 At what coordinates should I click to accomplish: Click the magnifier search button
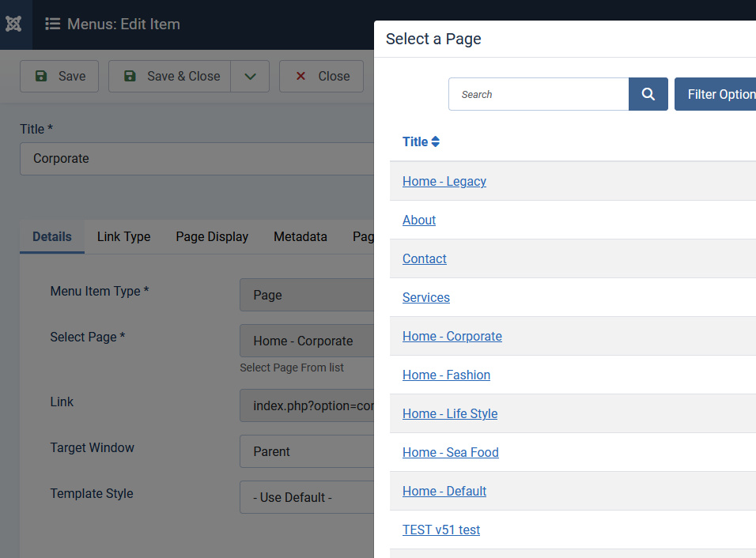click(648, 94)
